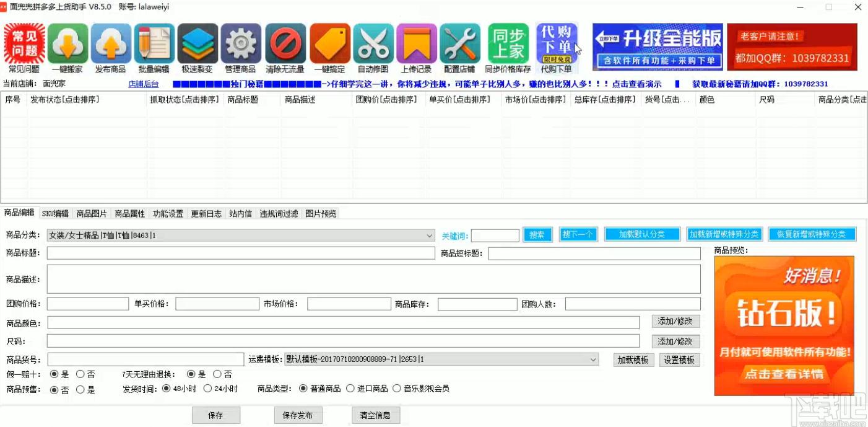The height and width of the screenshot is (427, 868).
Task: Click 添加/修改 beside 商品颜色
Action: (x=676, y=321)
